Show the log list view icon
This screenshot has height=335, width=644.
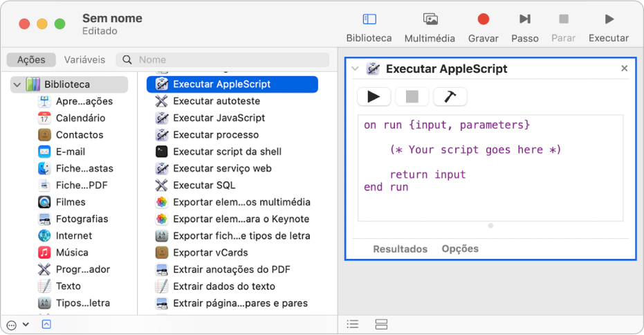353,324
